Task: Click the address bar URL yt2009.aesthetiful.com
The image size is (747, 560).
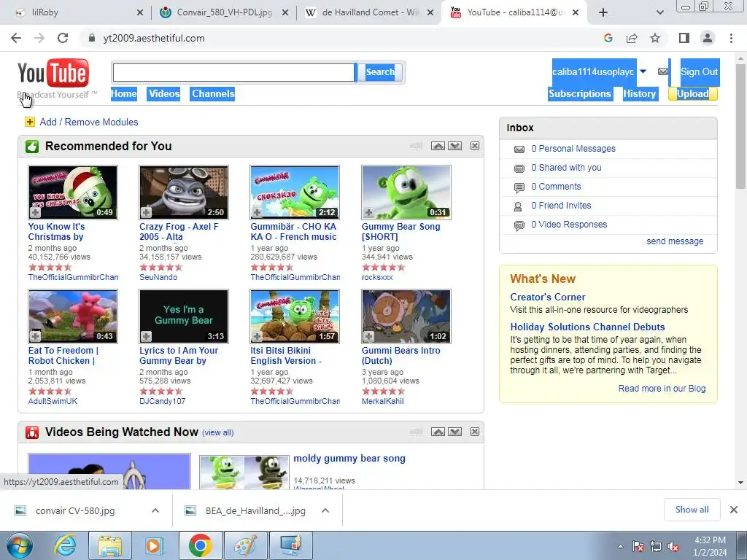Action: coord(154,38)
